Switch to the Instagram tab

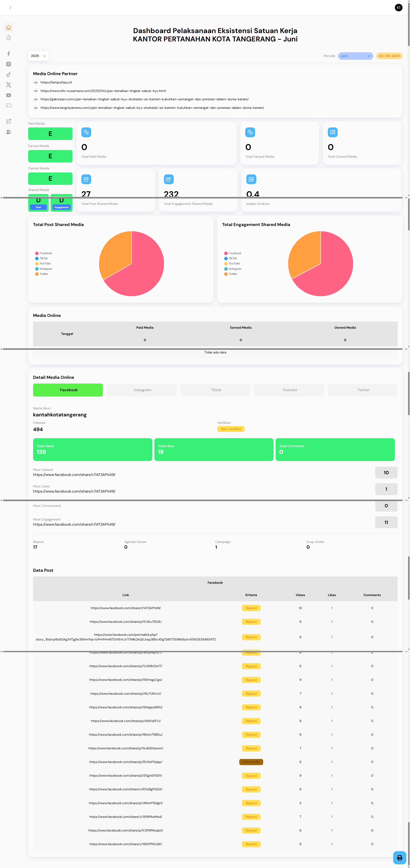(x=142, y=390)
